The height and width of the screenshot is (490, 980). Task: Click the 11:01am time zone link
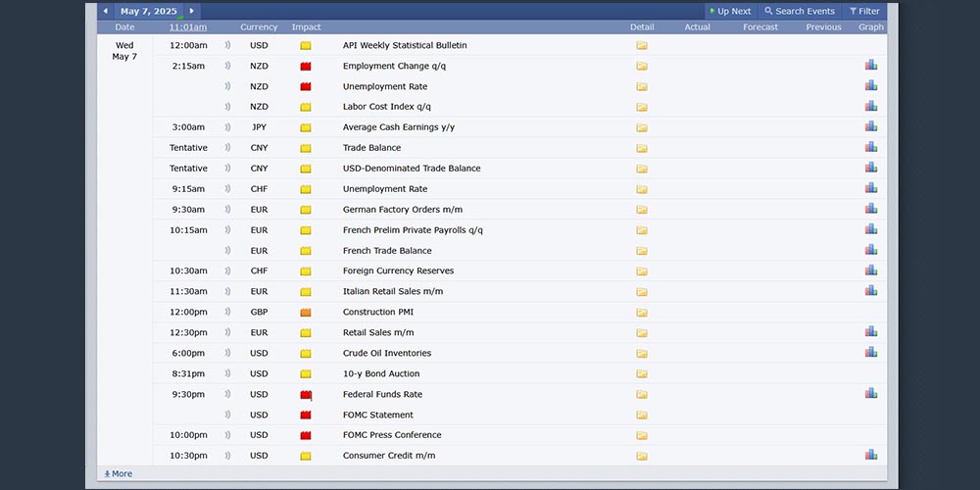[x=187, y=27]
